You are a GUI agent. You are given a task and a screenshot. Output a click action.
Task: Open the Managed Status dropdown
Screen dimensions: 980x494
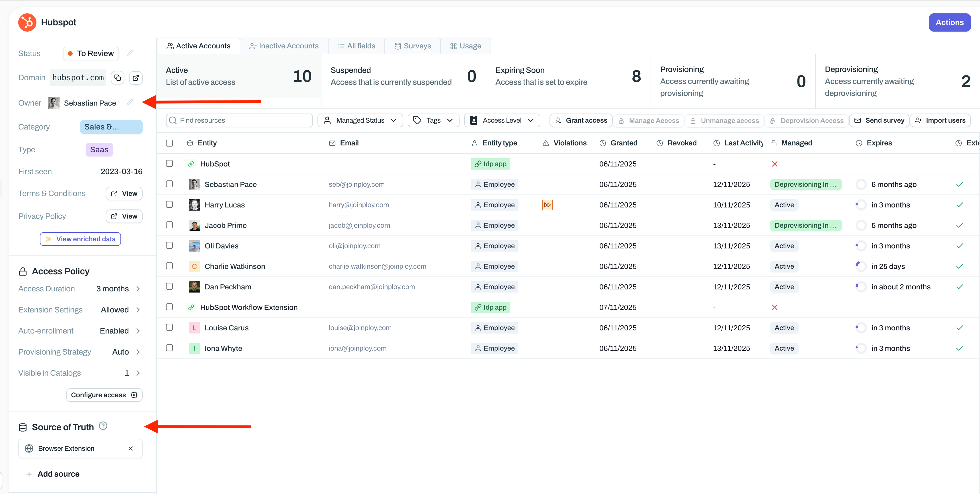(360, 121)
